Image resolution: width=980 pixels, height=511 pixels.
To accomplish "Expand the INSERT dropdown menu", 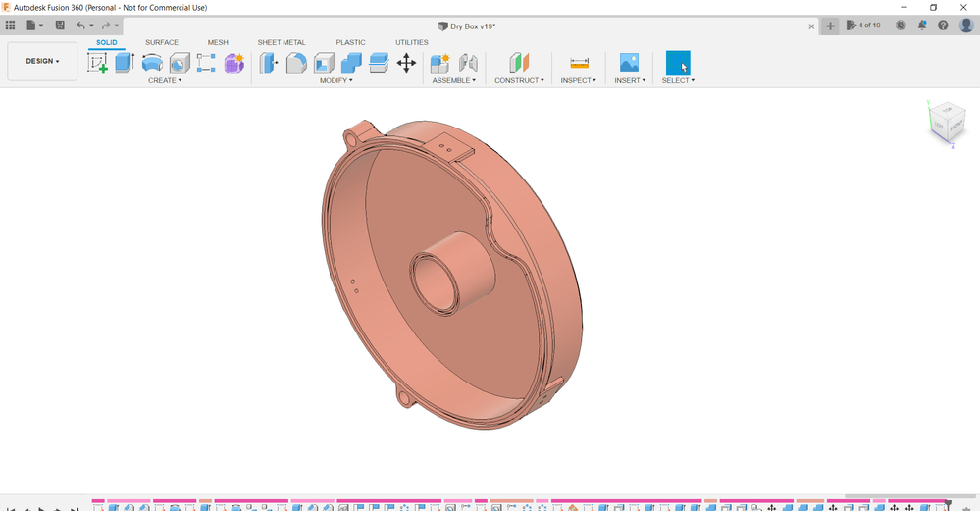I will coord(630,80).
